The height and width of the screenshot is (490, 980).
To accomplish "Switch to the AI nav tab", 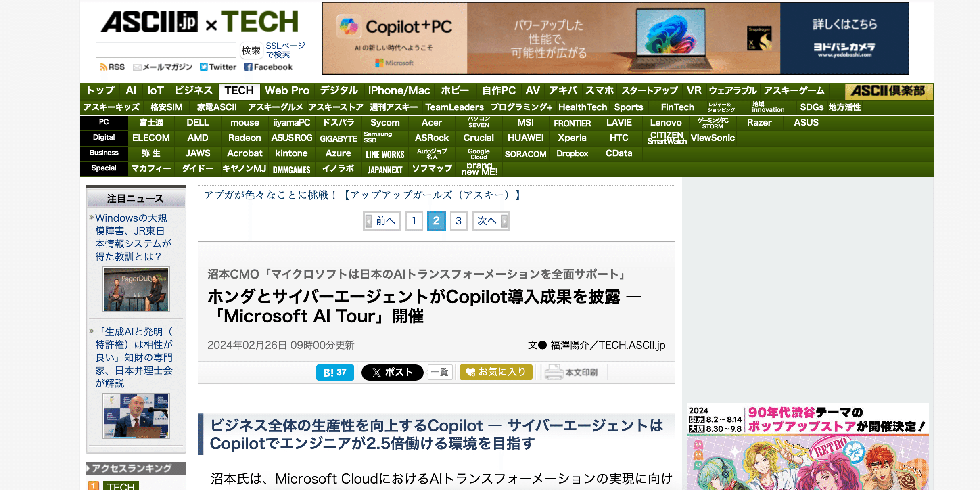I will [131, 90].
